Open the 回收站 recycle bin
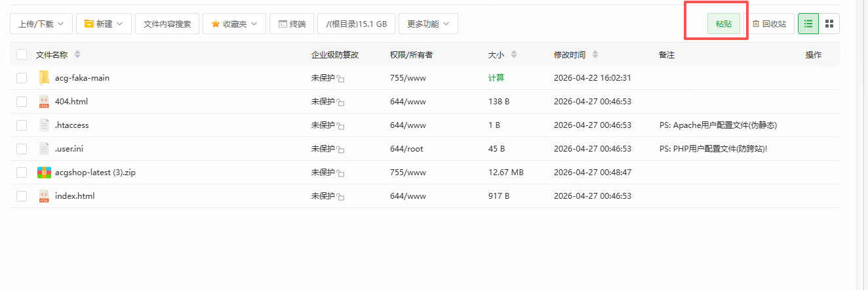Image resolution: width=868 pixels, height=290 pixels. [x=769, y=24]
